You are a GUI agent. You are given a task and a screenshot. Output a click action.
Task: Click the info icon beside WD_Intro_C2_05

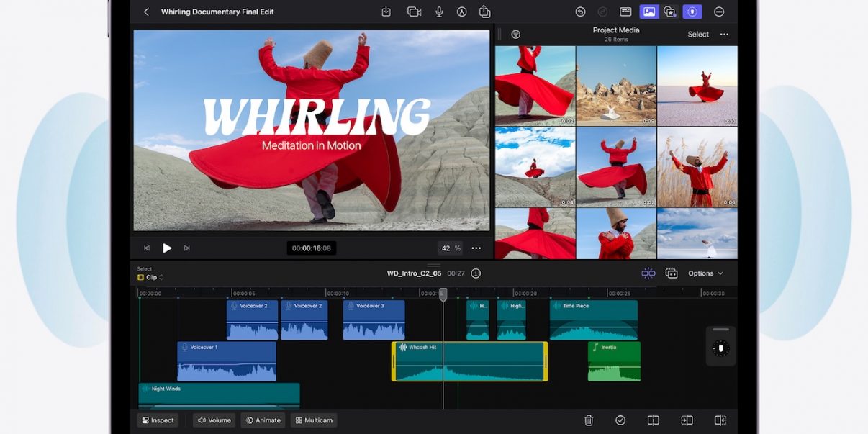coord(476,273)
